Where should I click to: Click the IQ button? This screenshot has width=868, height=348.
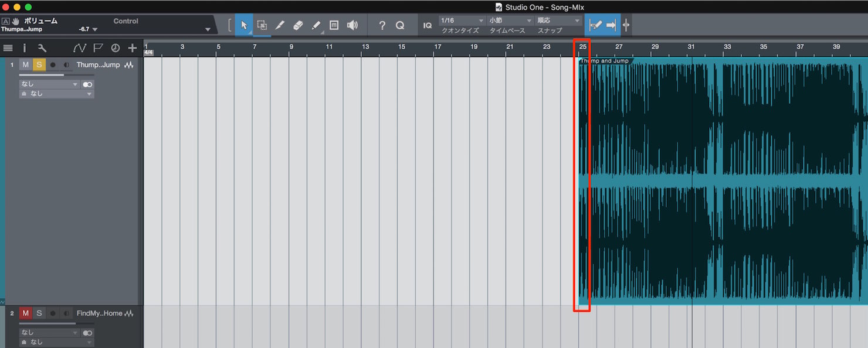coord(428,25)
